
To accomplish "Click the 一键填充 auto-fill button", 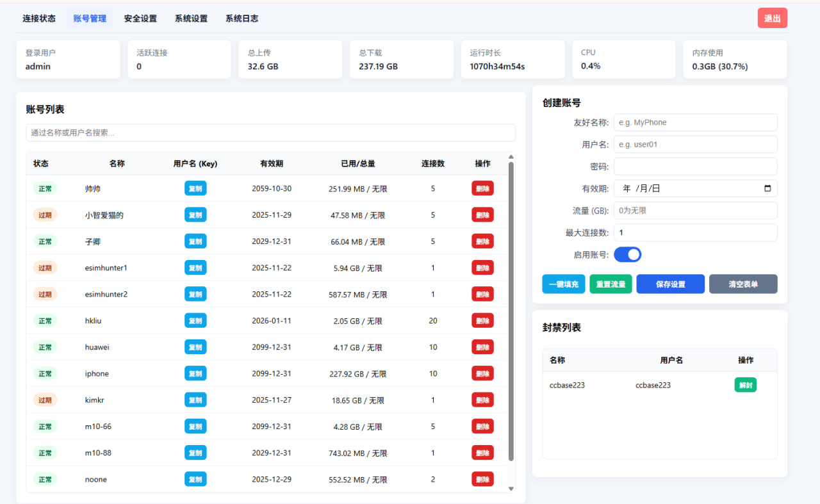I will [x=564, y=284].
